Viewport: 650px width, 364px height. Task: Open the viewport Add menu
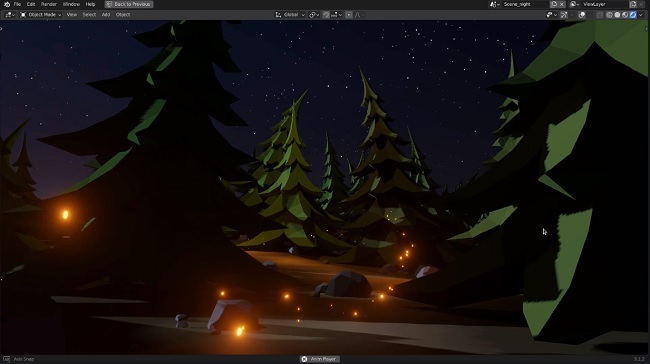point(106,15)
